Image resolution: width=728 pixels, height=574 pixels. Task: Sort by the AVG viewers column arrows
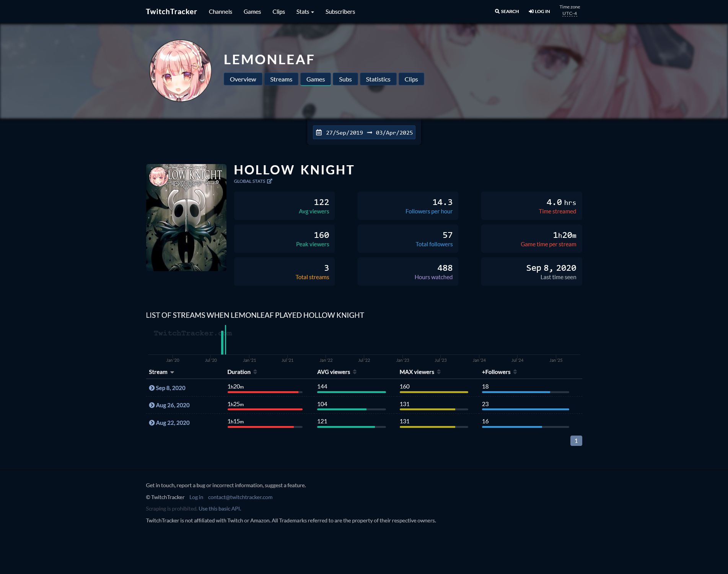pyautogui.click(x=355, y=372)
